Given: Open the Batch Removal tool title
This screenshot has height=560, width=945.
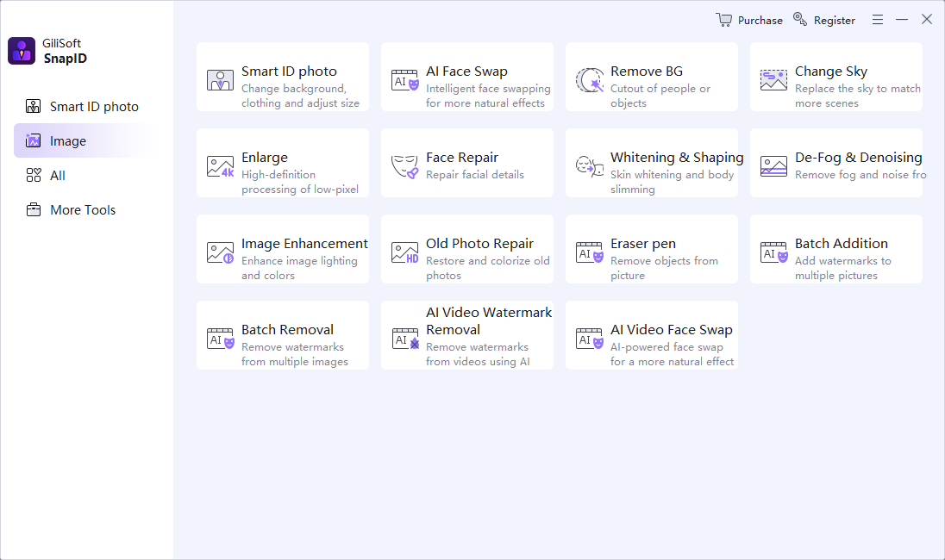Looking at the screenshot, I should (287, 329).
